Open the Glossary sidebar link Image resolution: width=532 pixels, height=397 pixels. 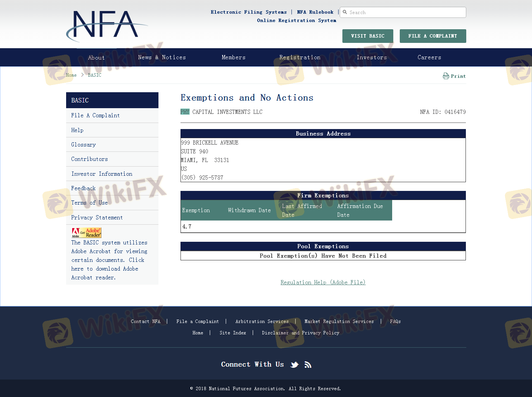tap(84, 145)
